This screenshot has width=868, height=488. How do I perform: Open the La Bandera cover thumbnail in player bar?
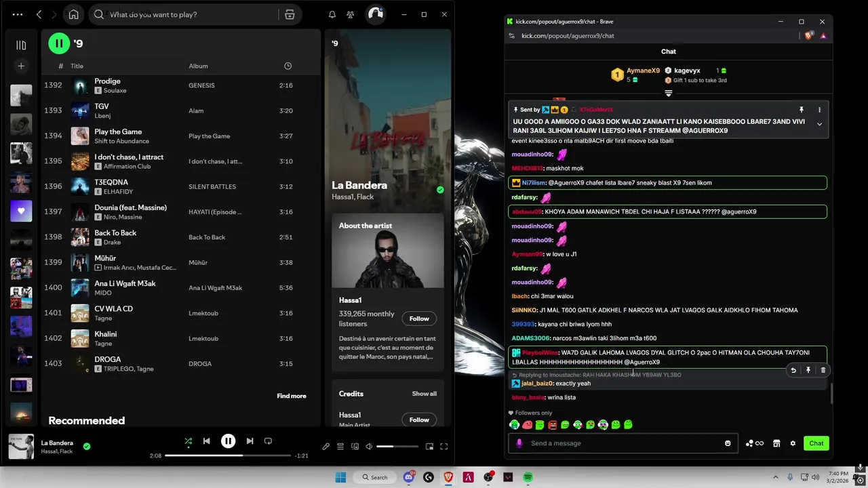pyautogui.click(x=21, y=447)
